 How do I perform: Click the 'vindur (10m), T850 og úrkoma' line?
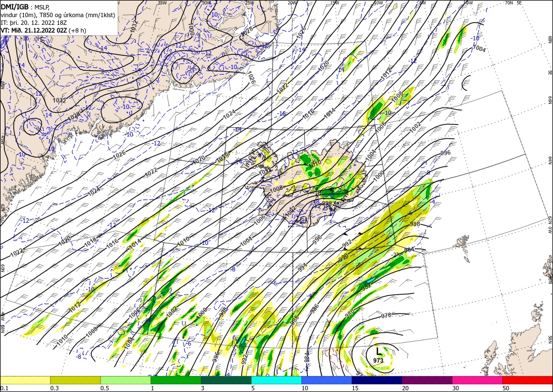(x=58, y=14)
